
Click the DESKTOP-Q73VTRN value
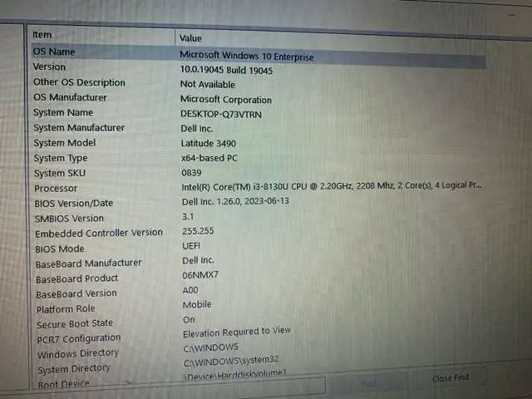coord(221,115)
